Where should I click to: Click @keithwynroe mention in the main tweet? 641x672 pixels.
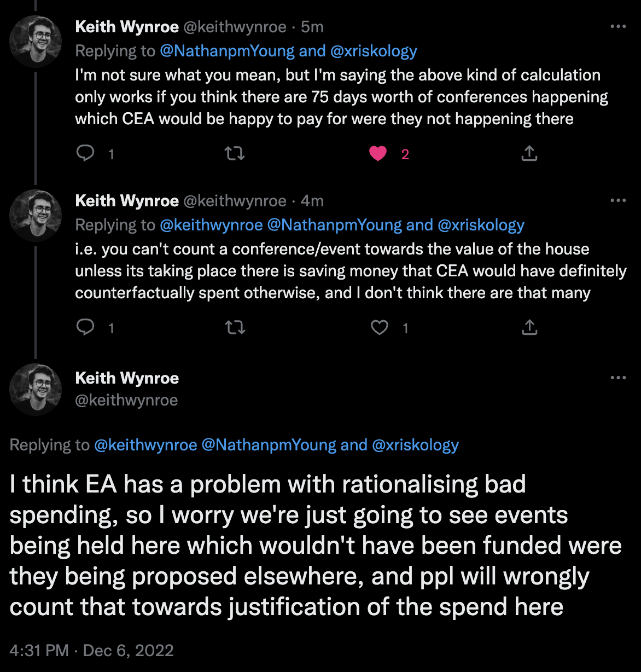pyautogui.click(x=145, y=445)
